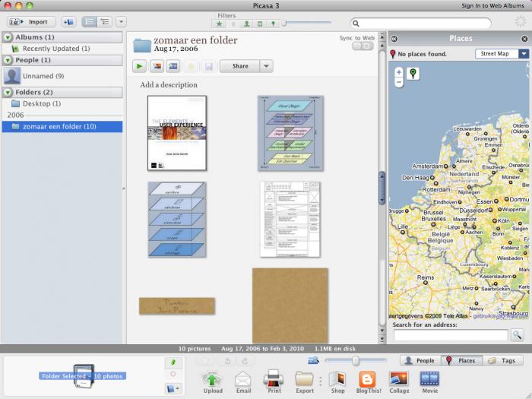Filter photos showing faces

pos(247,24)
